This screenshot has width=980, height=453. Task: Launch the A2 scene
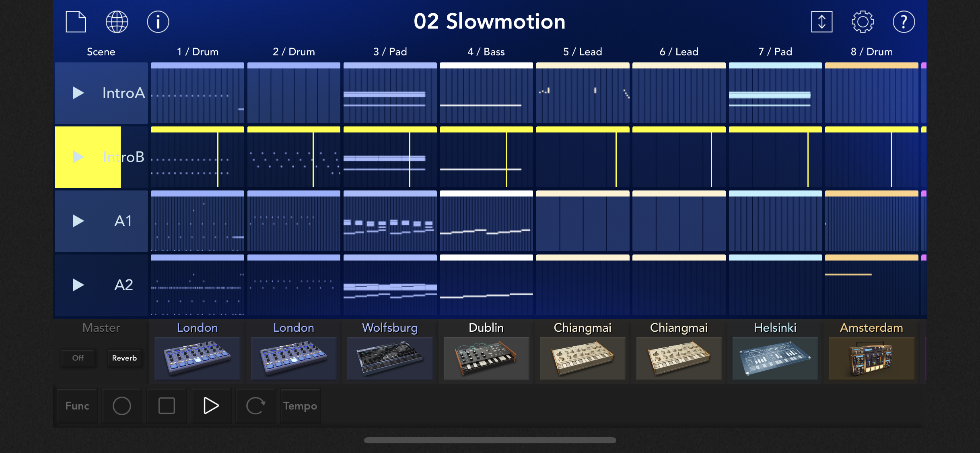tap(78, 285)
